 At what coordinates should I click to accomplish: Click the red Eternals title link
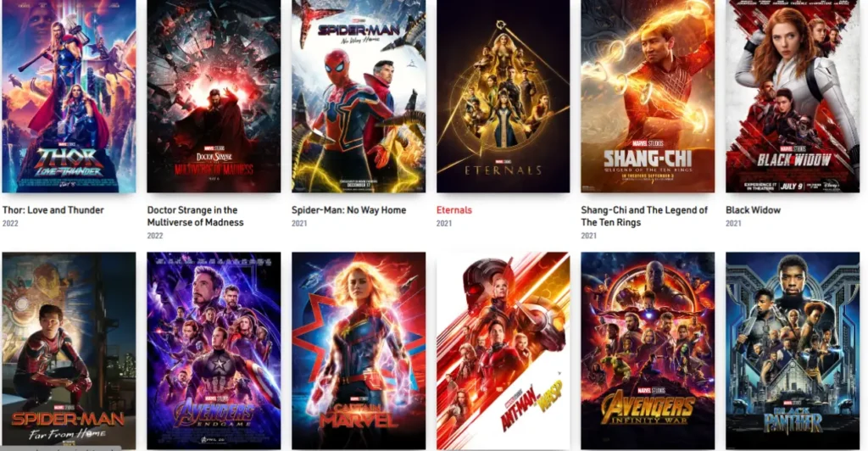tap(454, 210)
